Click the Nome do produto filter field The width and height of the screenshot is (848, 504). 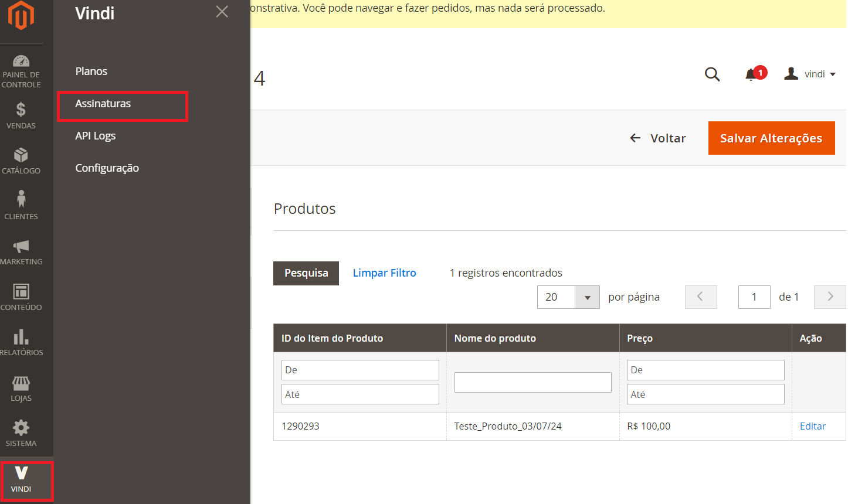click(532, 383)
